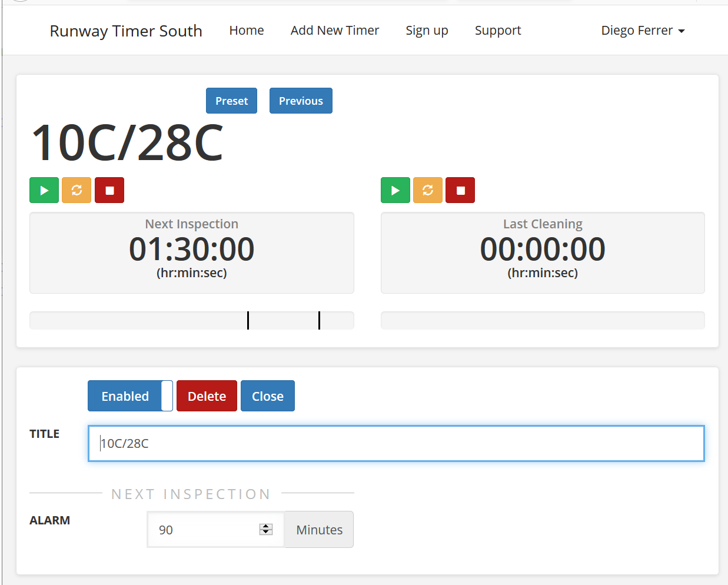Close the timer settings panel

[268, 396]
